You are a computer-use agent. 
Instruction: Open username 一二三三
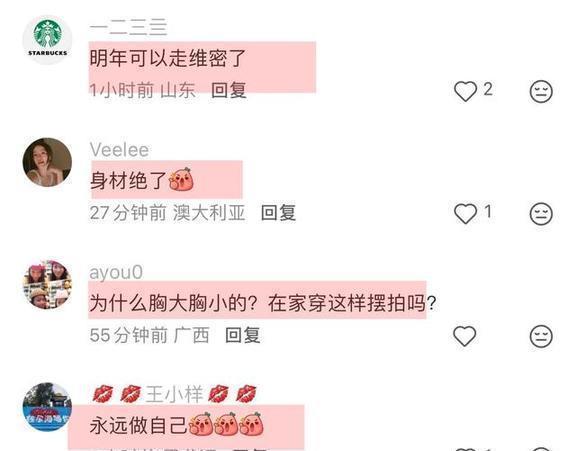pos(129,28)
